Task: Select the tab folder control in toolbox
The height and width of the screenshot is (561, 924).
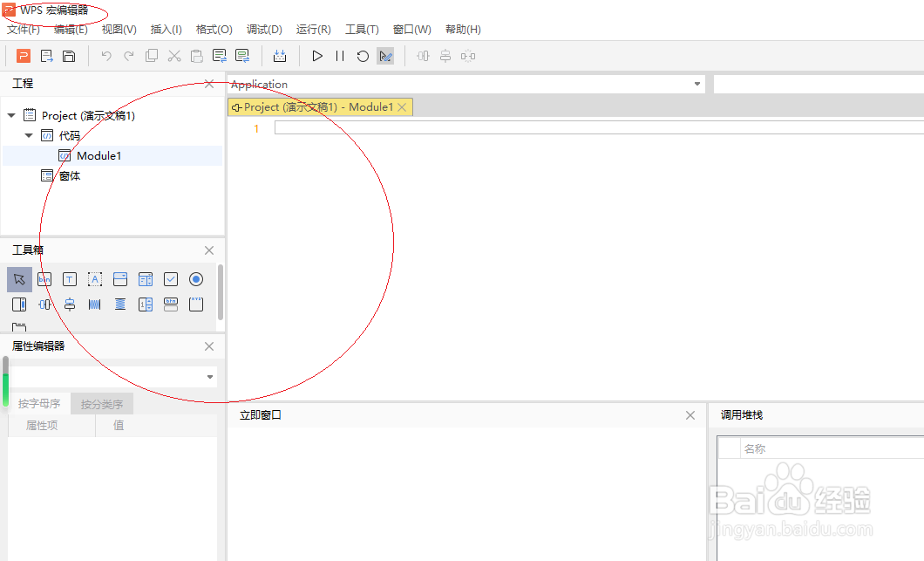Action: (19, 326)
